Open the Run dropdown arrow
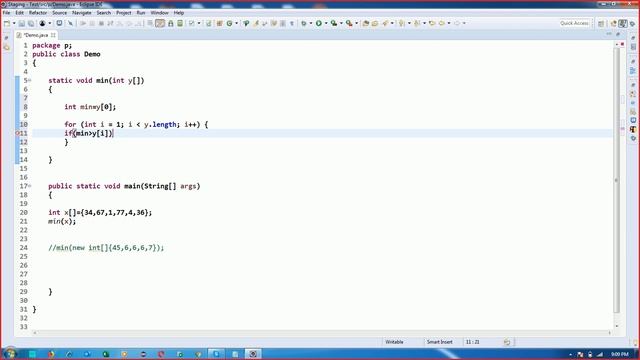Image resolution: width=640 pixels, height=360 pixels. (x=326, y=24)
